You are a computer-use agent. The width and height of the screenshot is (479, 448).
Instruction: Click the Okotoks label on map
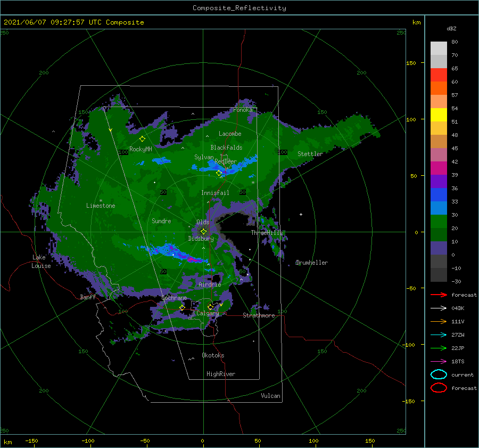(x=213, y=355)
